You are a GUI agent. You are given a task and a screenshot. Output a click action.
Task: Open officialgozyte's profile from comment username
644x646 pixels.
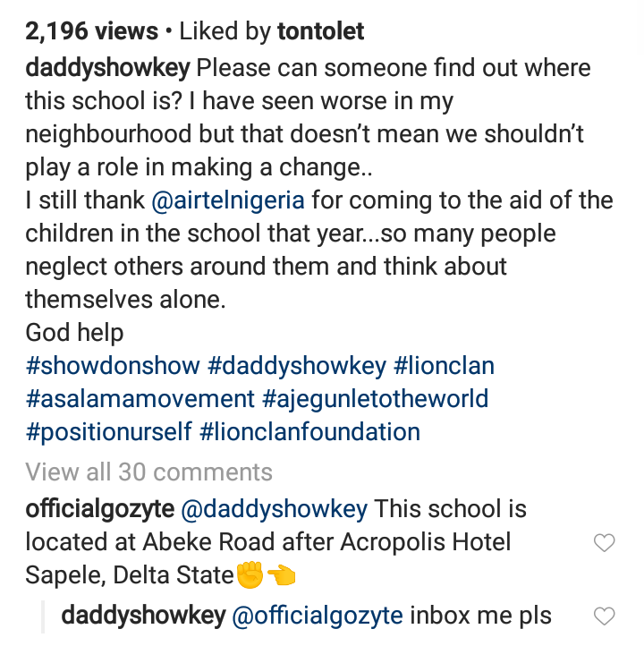[x=99, y=510]
